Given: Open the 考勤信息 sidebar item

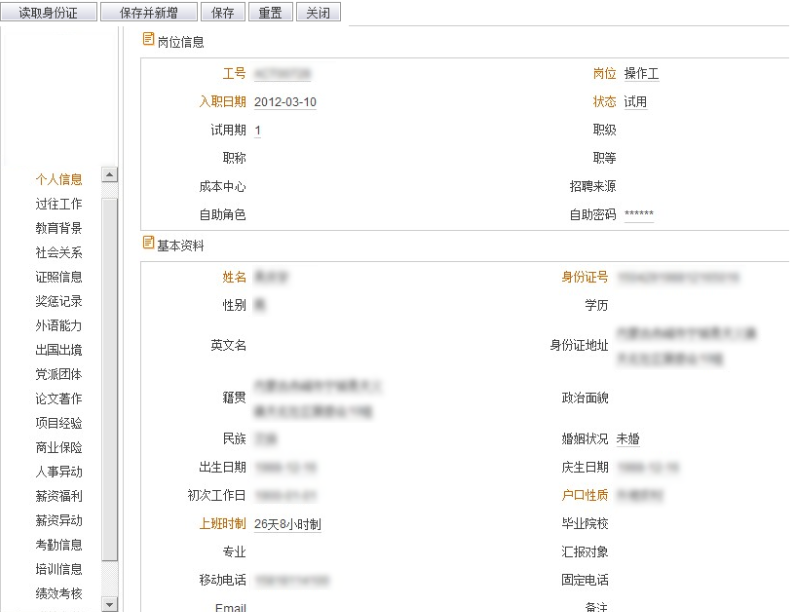Looking at the screenshot, I should click(59, 545).
